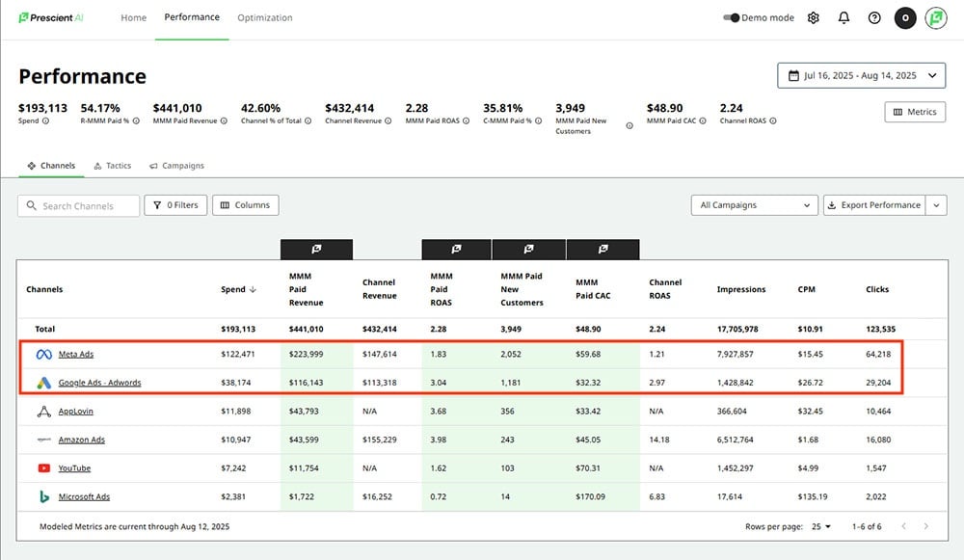Go to the Optimization menu item
The width and height of the screenshot is (964, 560).
pos(264,17)
